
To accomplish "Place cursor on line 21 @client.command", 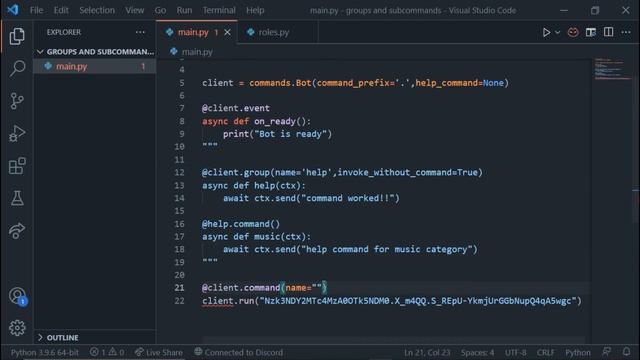I will pyautogui.click(x=264, y=288).
